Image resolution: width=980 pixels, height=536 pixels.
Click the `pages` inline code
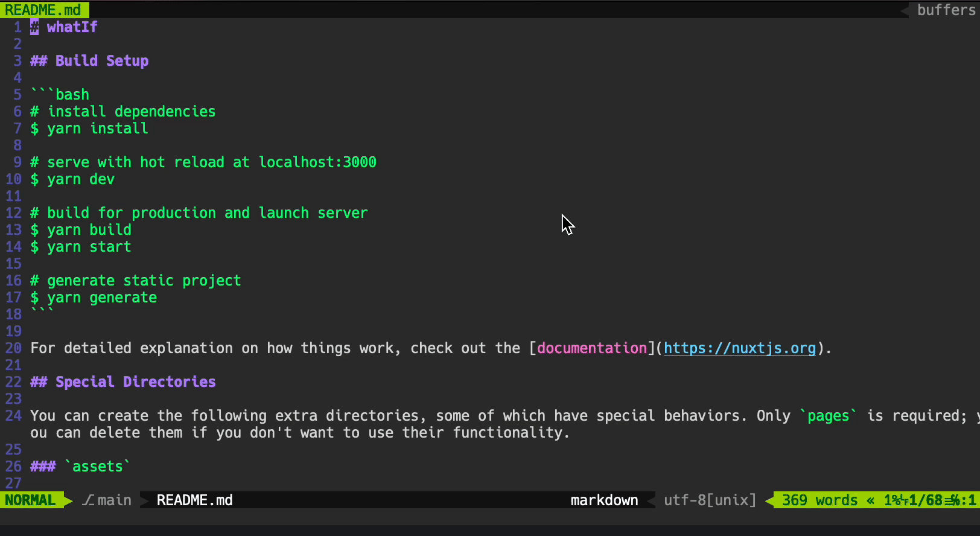click(x=828, y=416)
